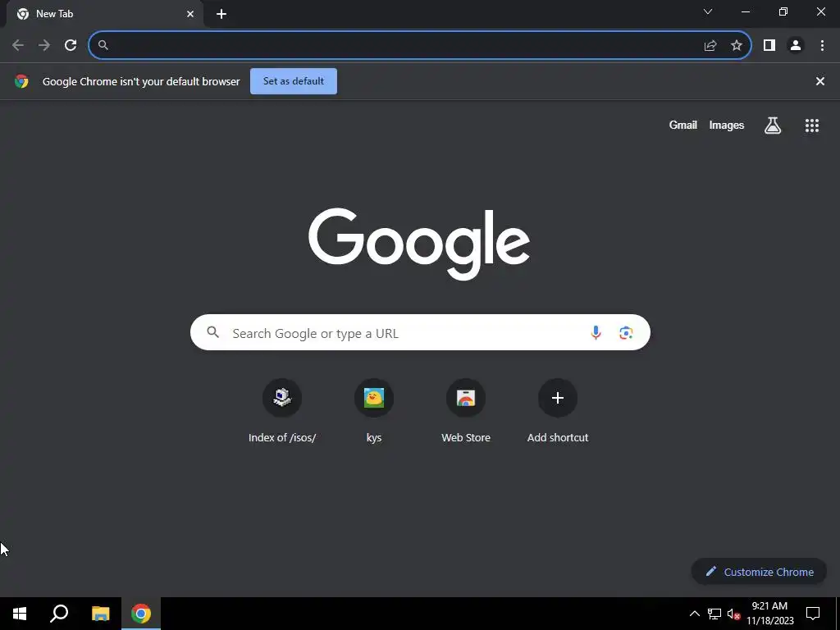Close the New Tab tab
Viewport: 840px width, 630px height.
[190, 14]
